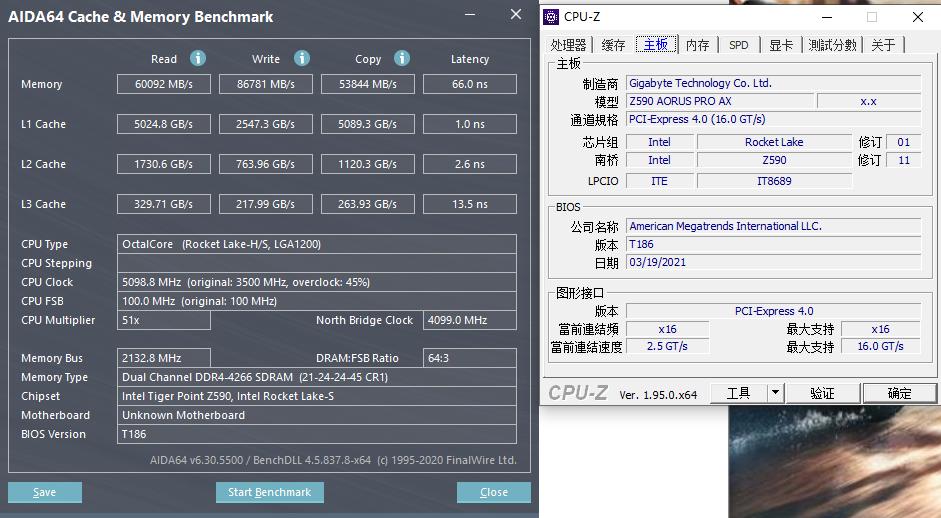
Task: Click the manufacturer Gigabyte Technology Co. Ltd.
Action: click(x=774, y=83)
